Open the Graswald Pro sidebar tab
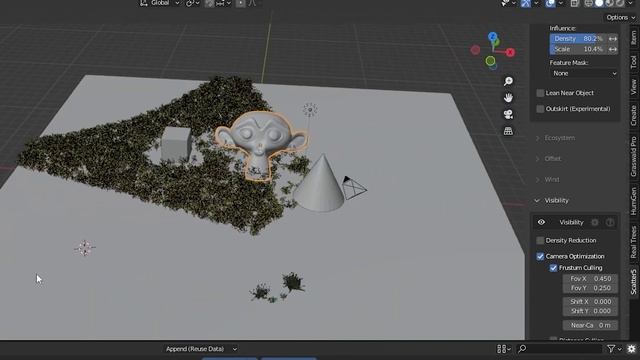The image size is (640, 360). pos(633,156)
